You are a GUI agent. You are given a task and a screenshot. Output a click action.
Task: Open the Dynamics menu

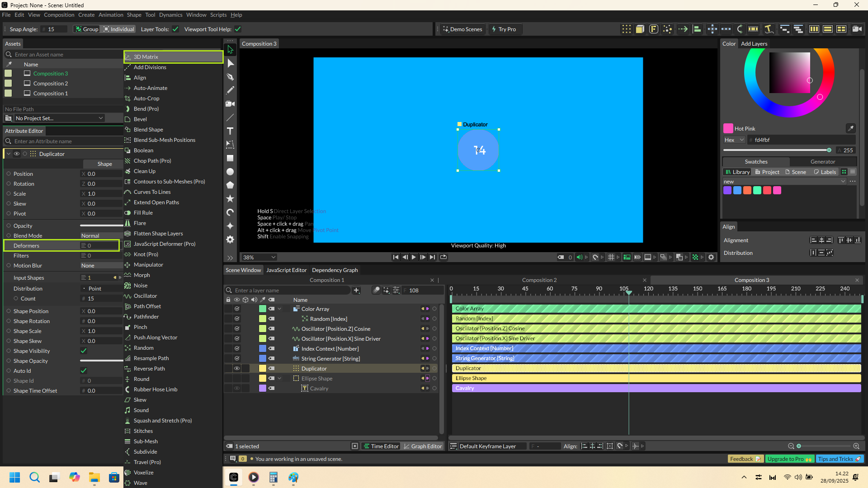pyautogui.click(x=170, y=15)
